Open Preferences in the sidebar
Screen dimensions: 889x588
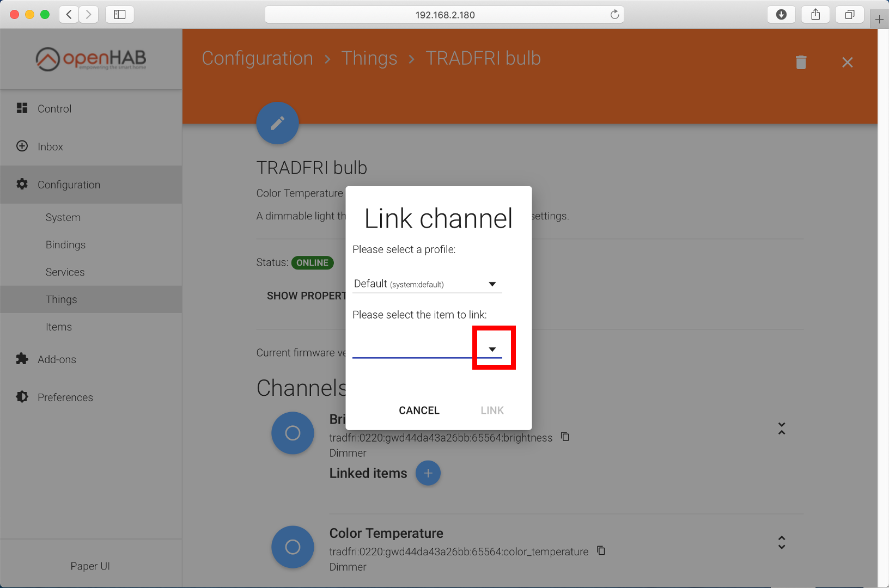click(91, 397)
